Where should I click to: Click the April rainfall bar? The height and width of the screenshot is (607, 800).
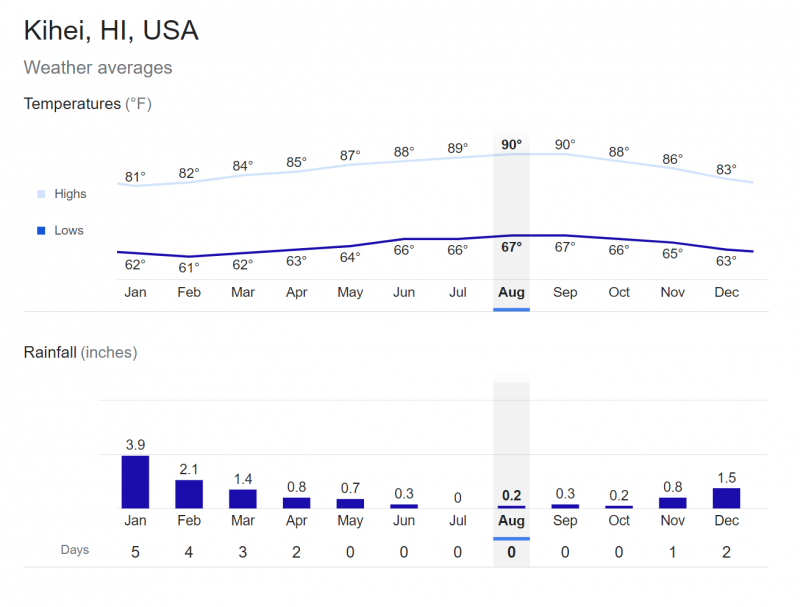[x=297, y=503]
